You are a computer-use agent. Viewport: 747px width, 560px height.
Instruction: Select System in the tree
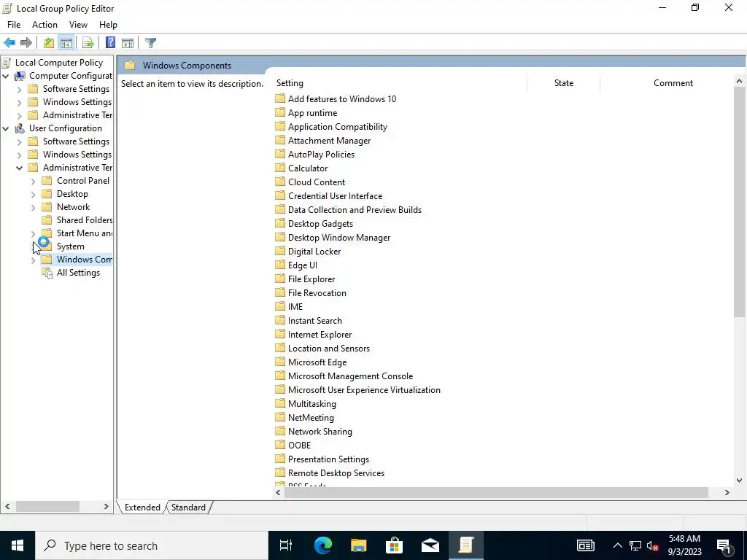71,246
